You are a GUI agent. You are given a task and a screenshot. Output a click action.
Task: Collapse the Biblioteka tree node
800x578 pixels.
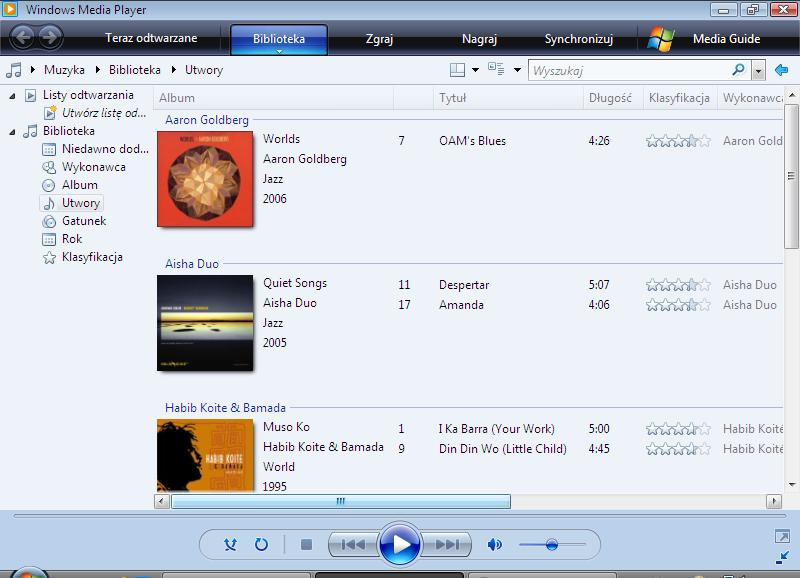tap(12, 132)
